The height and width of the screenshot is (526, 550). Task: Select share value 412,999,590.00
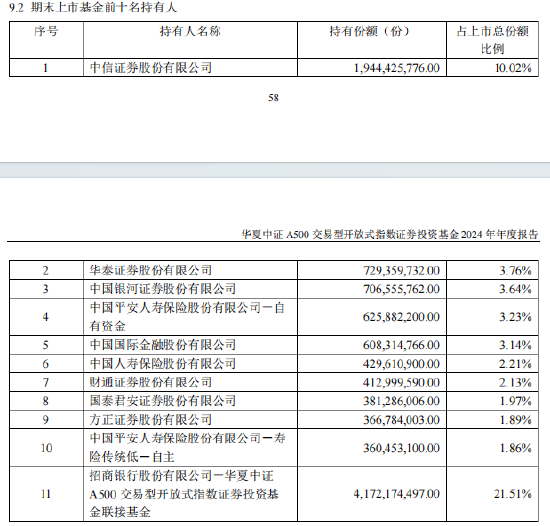click(x=401, y=382)
